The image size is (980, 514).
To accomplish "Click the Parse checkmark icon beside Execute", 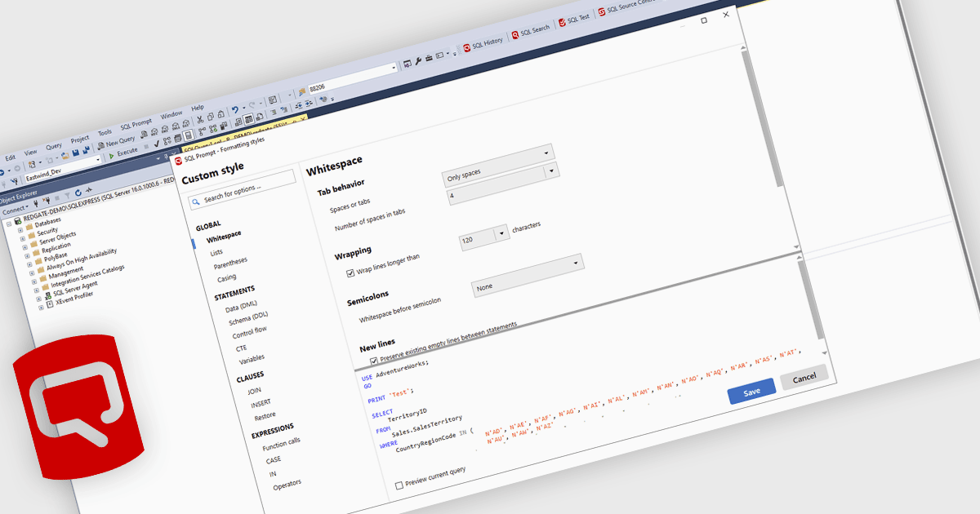I will pyautogui.click(x=156, y=144).
